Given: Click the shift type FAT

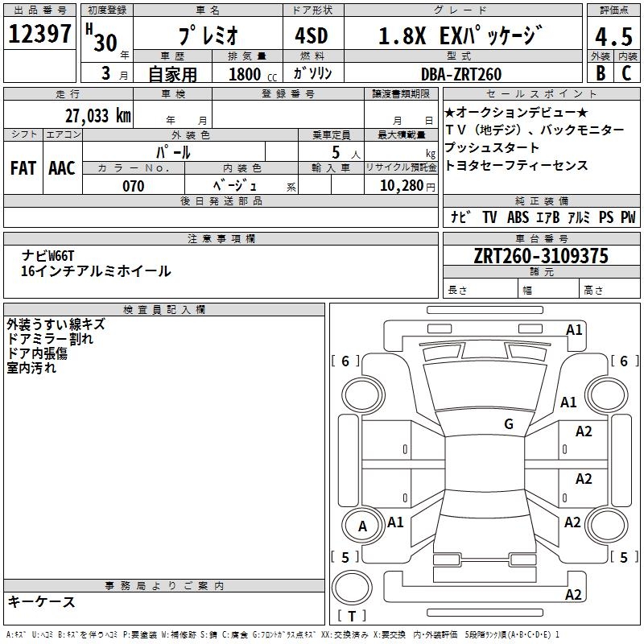Looking at the screenshot, I should [x=23, y=168].
